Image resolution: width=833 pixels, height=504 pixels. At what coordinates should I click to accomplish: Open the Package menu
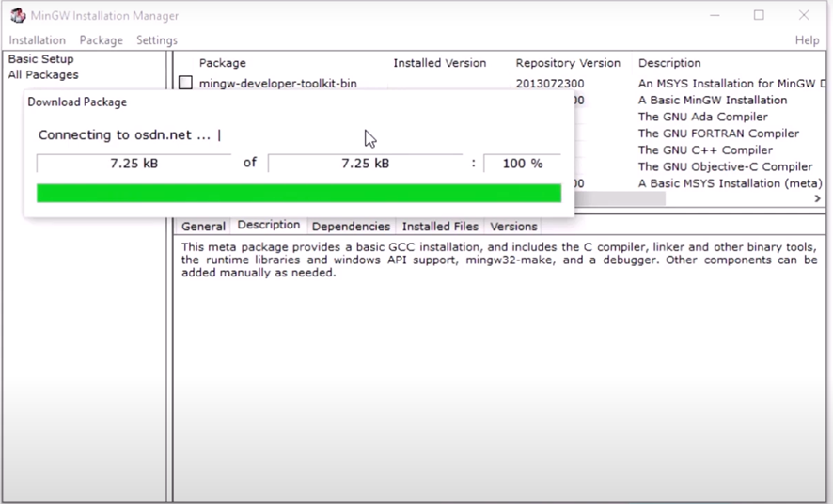(101, 40)
